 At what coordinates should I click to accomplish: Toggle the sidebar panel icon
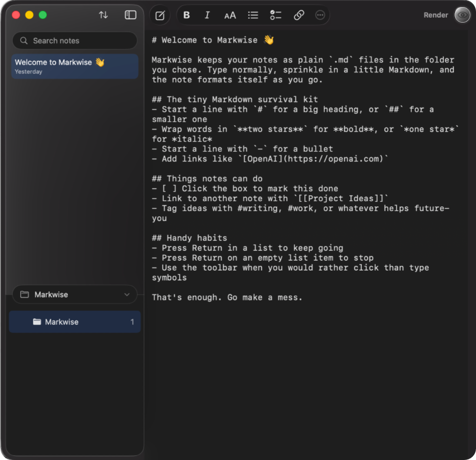[130, 15]
